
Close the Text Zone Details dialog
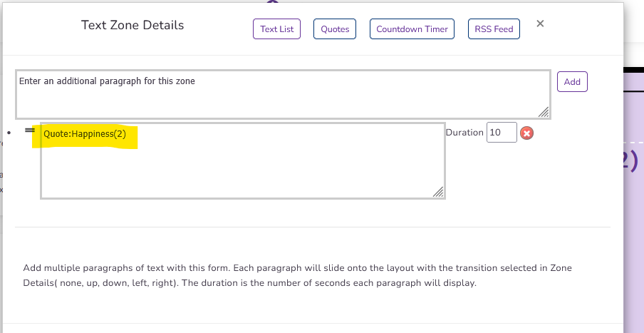540,24
